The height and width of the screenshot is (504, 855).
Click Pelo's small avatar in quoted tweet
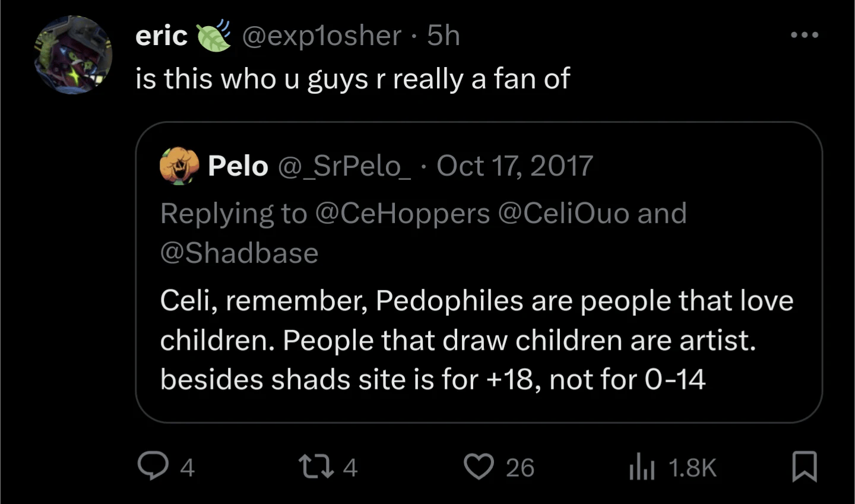179,166
